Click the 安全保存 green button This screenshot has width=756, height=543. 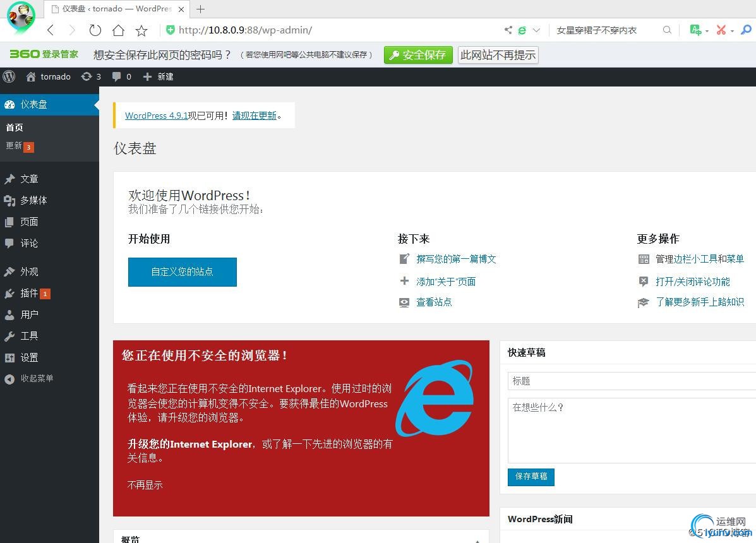(419, 55)
